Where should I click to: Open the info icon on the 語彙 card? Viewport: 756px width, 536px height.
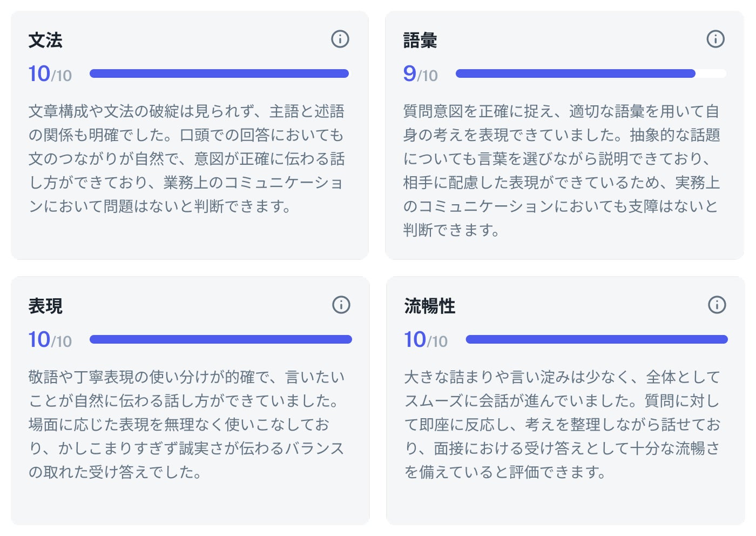click(x=715, y=39)
